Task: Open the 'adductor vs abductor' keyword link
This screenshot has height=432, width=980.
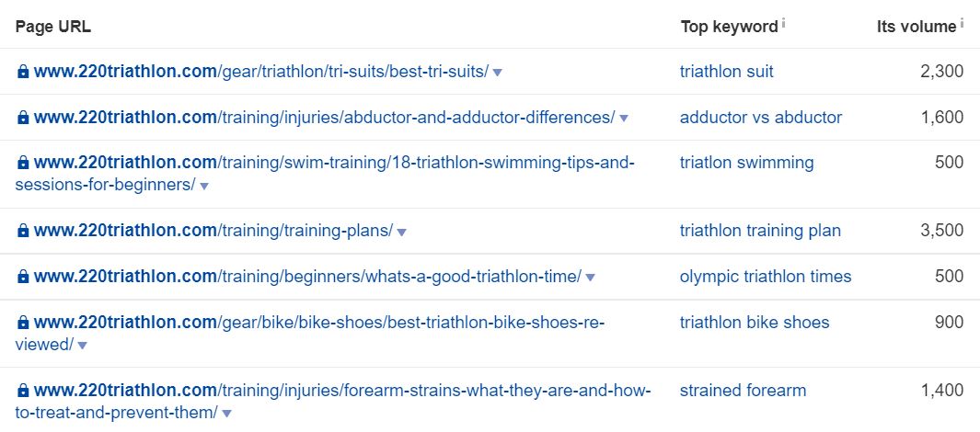Action: click(761, 118)
